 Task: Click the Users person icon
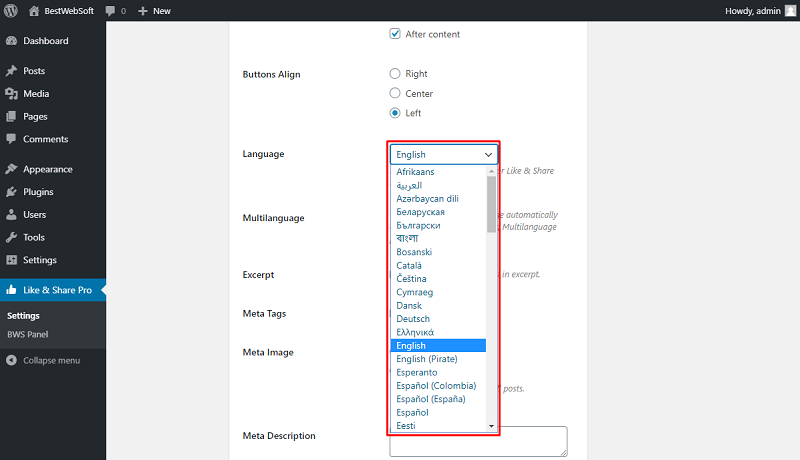(x=11, y=215)
